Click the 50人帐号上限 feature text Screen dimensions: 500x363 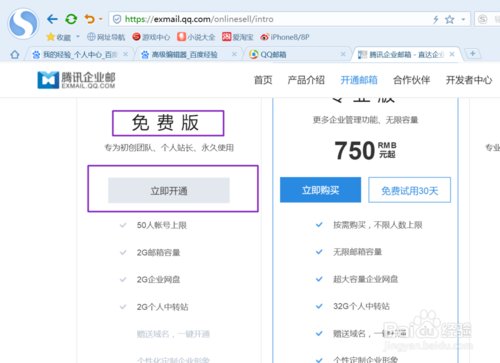pos(162,225)
